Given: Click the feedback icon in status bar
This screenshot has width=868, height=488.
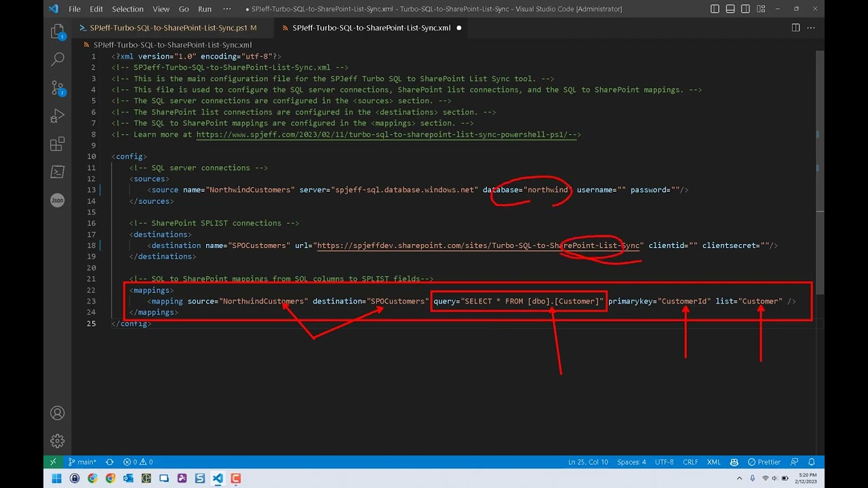Looking at the screenshot, I should 795,462.
